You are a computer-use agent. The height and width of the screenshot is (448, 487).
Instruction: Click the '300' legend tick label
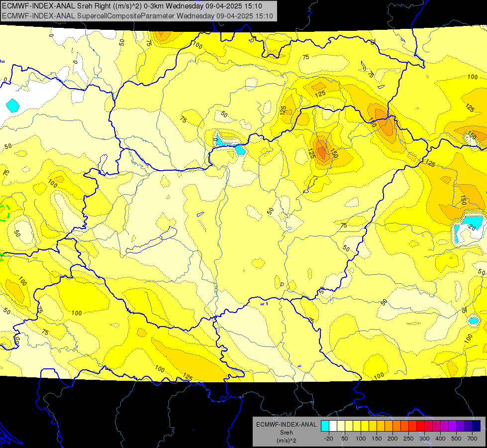pos(425,439)
